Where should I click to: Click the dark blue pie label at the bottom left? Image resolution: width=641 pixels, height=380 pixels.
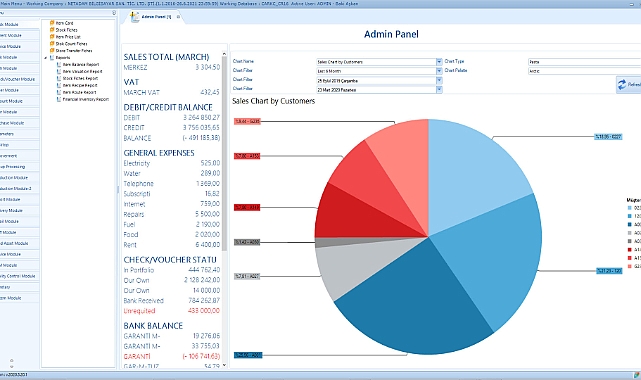(x=248, y=355)
